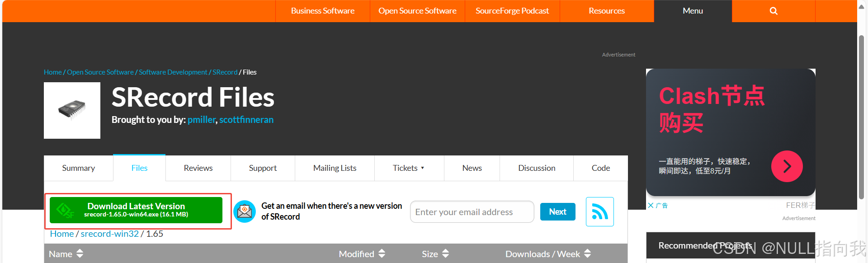Click Open Source Software breadcrumb link
The image size is (868, 263).
[100, 72]
